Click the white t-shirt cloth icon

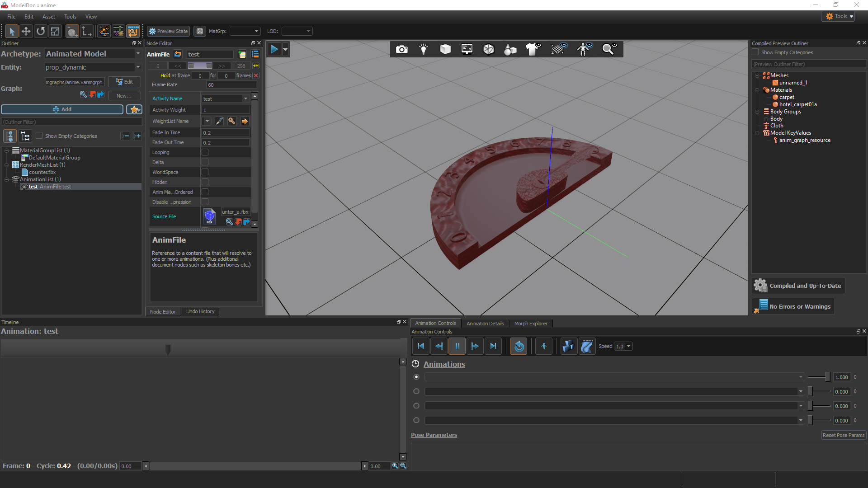point(533,49)
